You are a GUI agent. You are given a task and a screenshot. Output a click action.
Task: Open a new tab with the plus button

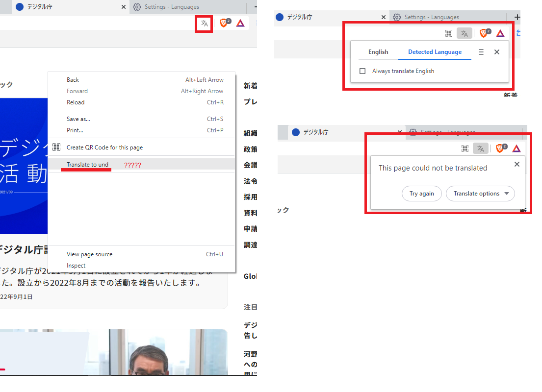[517, 17]
